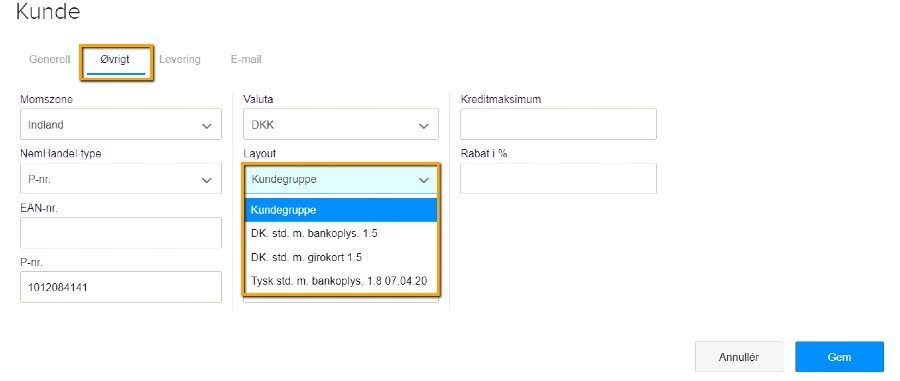Pick DK. std. m. girokort 1.5
Viewport: 900px width, 381px height.
(x=341, y=258)
